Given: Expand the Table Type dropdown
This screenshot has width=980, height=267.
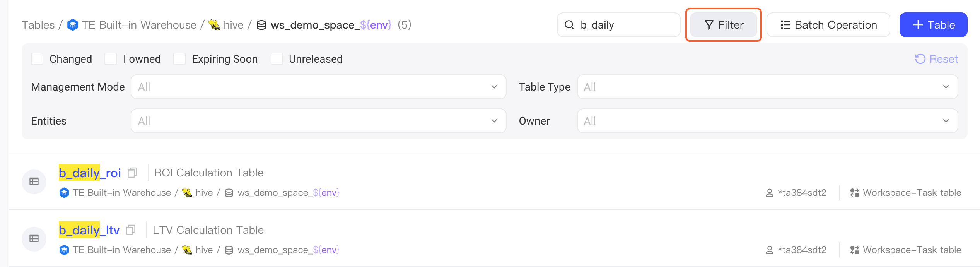Looking at the screenshot, I should click(767, 87).
